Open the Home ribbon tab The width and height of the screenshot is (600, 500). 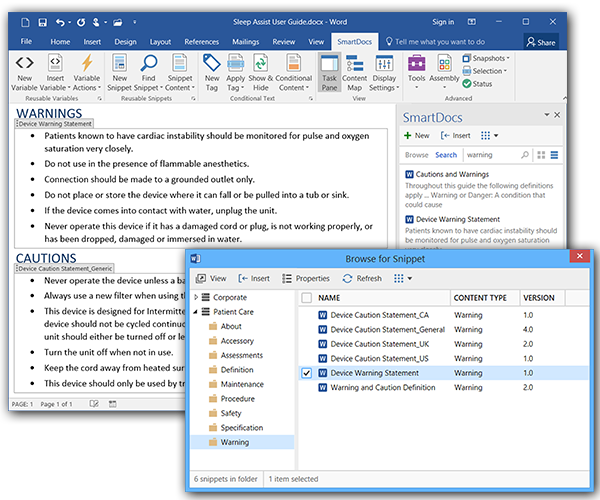60,42
